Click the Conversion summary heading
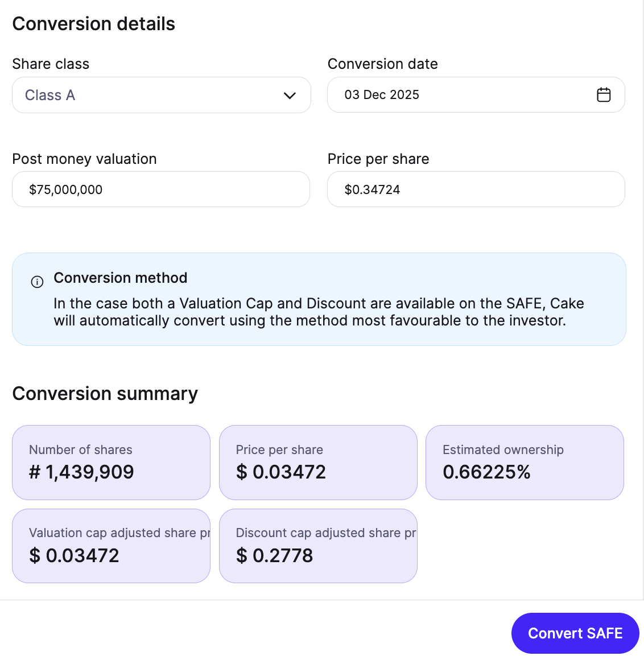Image resolution: width=644 pixels, height=660 pixels. (105, 394)
